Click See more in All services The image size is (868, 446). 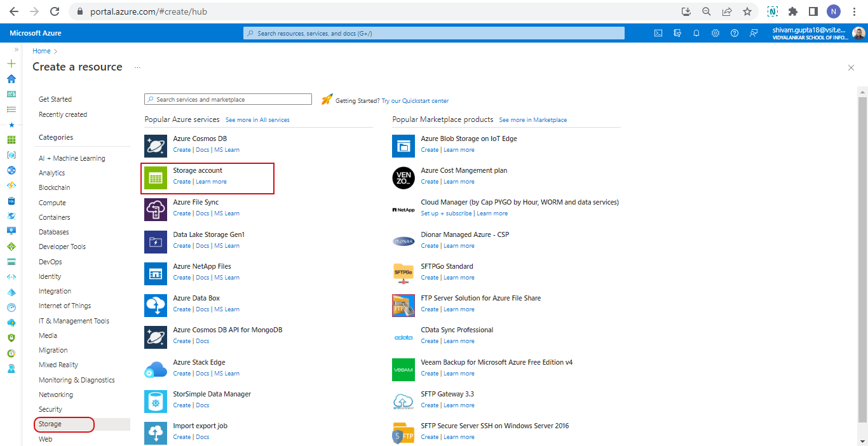257,119
